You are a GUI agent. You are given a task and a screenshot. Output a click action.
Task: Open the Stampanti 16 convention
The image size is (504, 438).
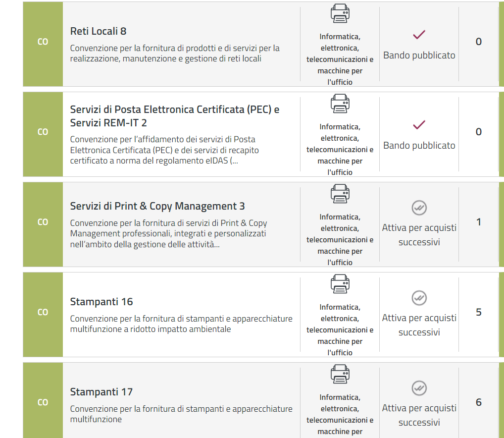point(101,302)
